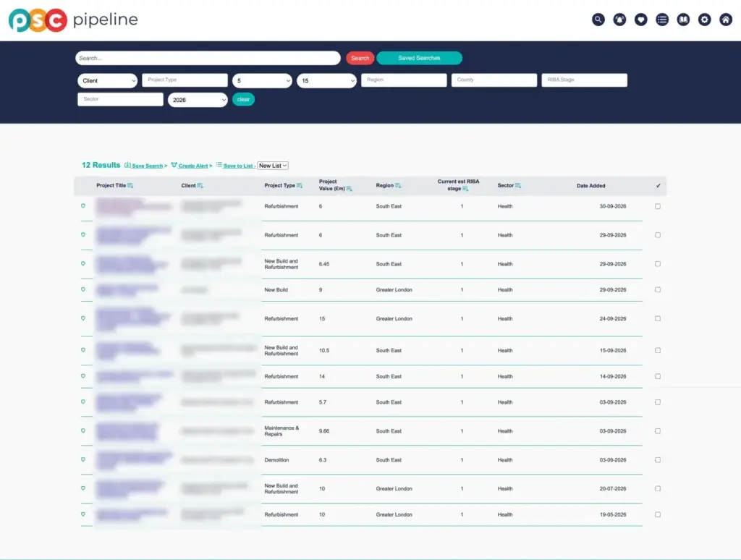Click the Sector filter field
The width and height of the screenshot is (741, 560).
(x=121, y=99)
